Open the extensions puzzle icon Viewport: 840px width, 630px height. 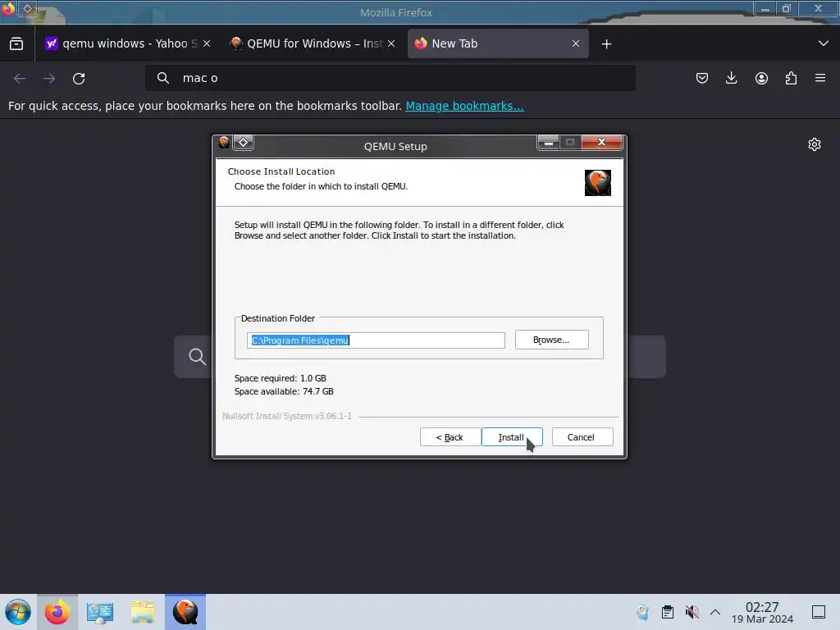[791, 78]
